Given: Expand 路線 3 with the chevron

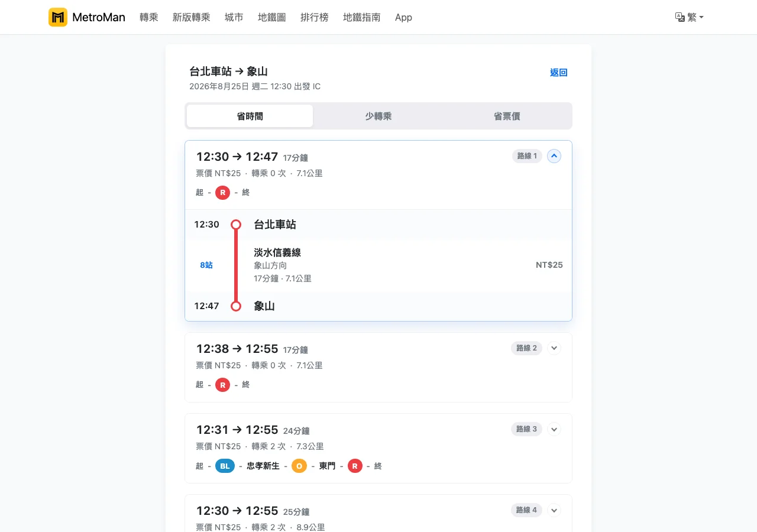Looking at the screenshot, I should 554,429.
